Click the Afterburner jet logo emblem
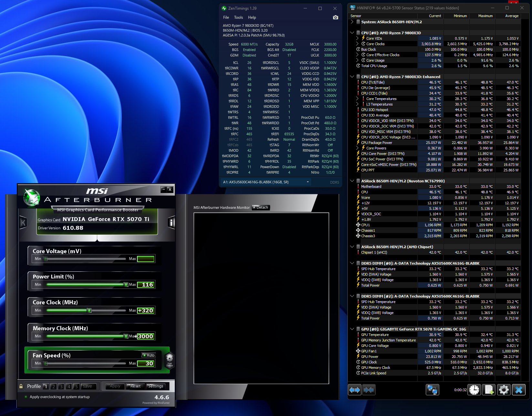This screenshot has width=532, height=416. tap(32, 198)
